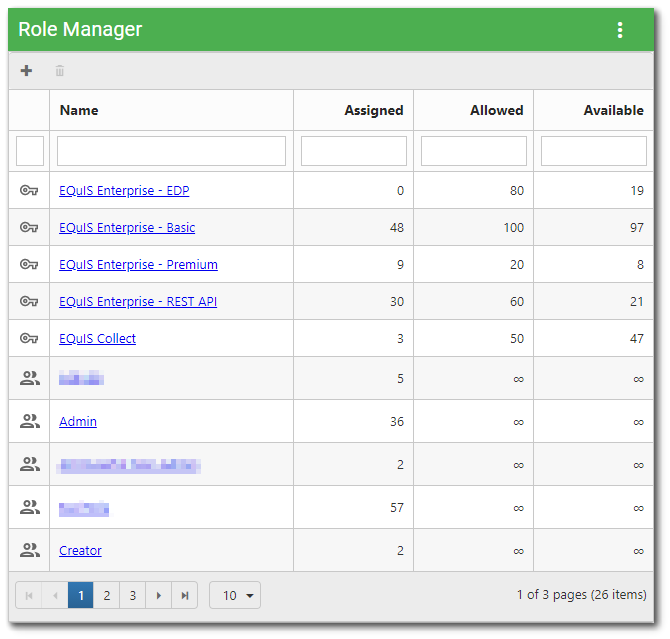Click the Available filter input field
670x639 pixels.
coord(594,151)
